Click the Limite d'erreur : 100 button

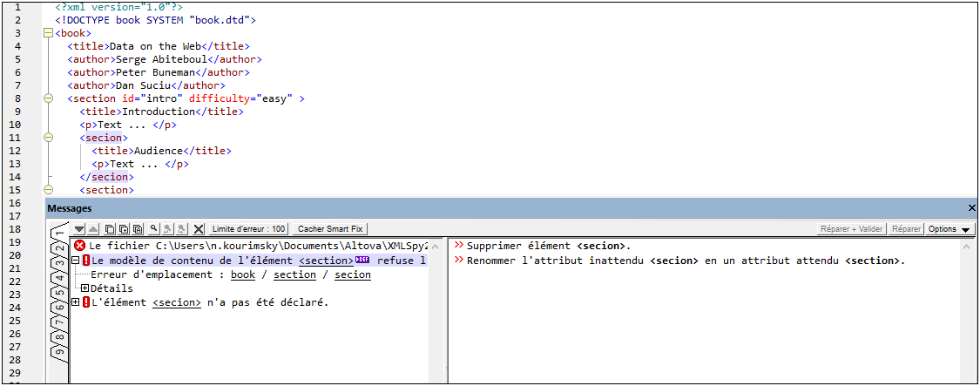tap(248, 229)
